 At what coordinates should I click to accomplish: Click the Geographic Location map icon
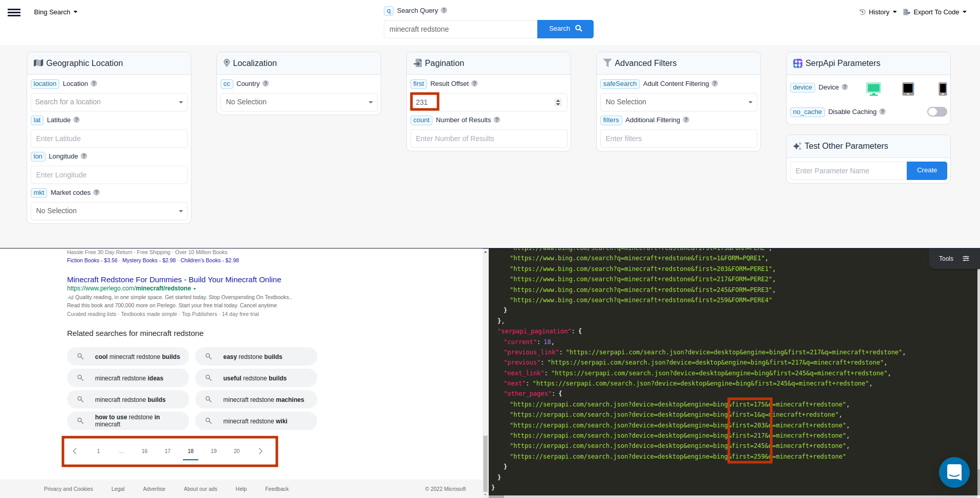[x=38, y=62]
